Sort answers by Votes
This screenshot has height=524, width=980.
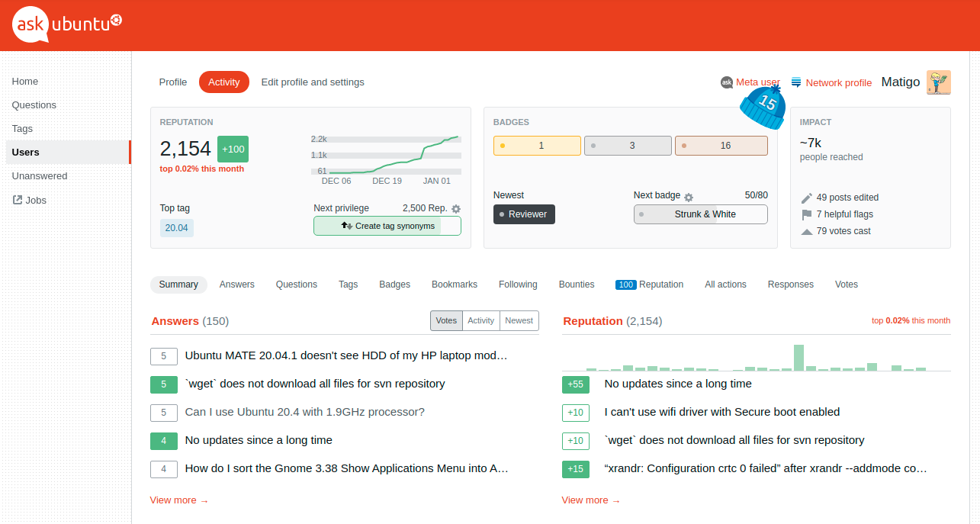click(x=446, y=320)
